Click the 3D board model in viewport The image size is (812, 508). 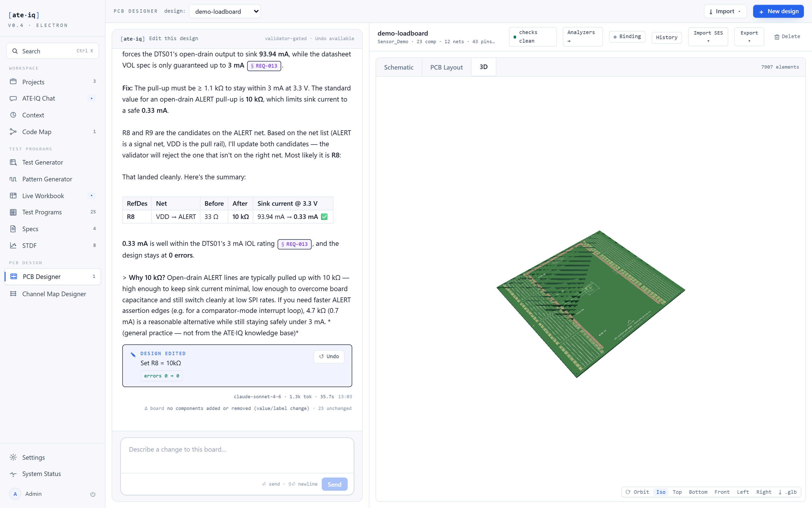(x=590, y=304)
